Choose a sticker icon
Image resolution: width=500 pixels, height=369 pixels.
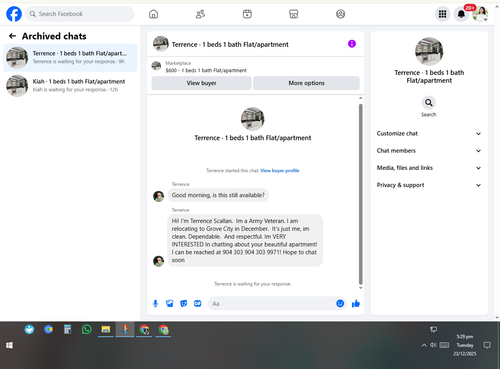point(184,303)
